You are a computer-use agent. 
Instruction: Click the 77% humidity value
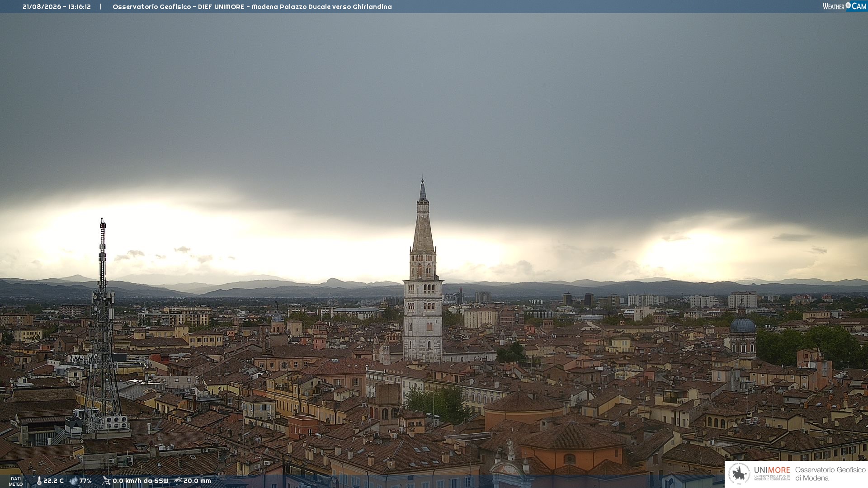85,481
